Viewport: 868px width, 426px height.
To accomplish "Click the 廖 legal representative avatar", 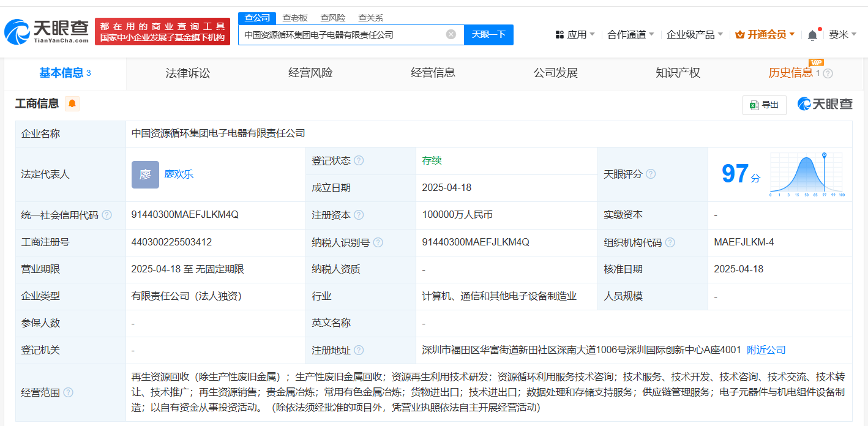I will tap(145, 174).
